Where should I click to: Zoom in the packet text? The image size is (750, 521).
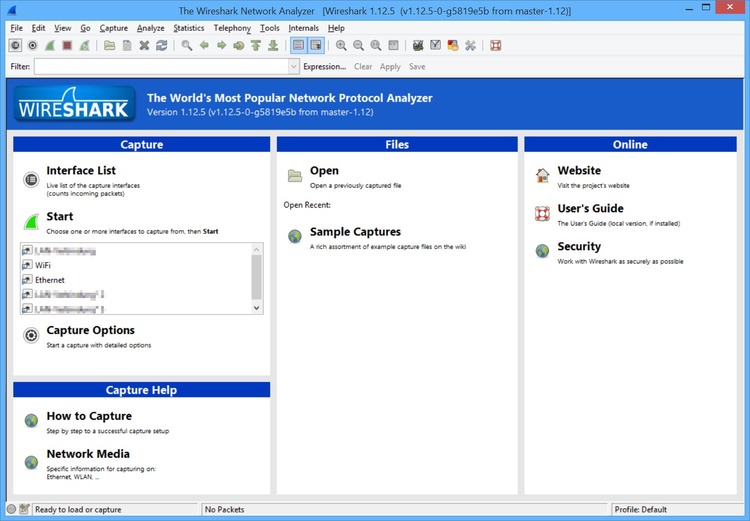tap(341, 45)
